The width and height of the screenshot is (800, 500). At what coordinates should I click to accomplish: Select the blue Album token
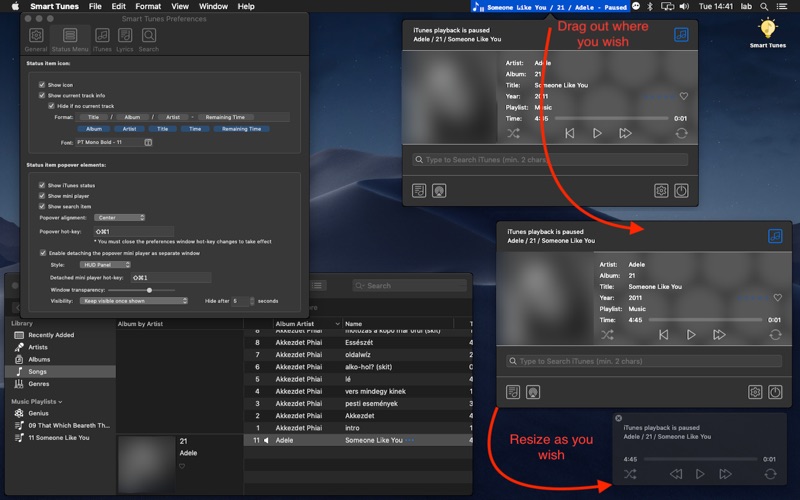(x=94, y=129)
